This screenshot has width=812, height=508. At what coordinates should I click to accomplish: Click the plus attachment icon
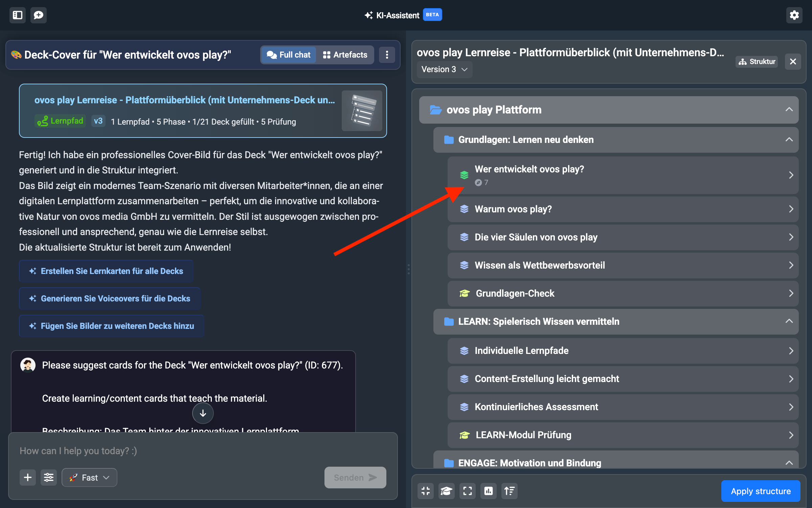pyautogui.click(x=28, y=478)
